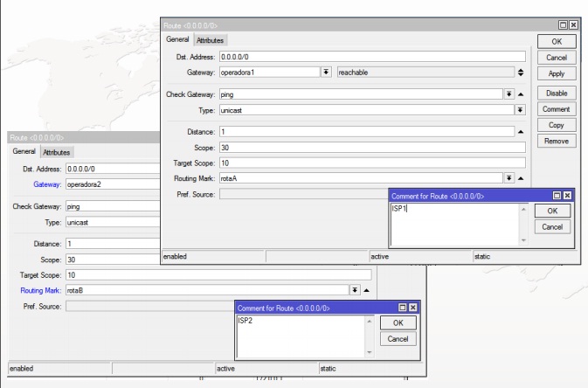This screenshot has width=588, height=388.
Task: Collapse the Check Gateway field using up triangle
Action: pos(520,94)
